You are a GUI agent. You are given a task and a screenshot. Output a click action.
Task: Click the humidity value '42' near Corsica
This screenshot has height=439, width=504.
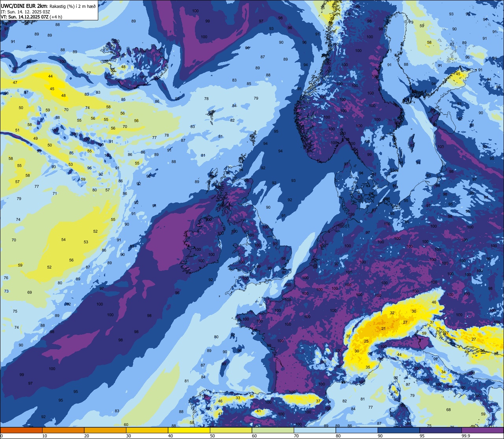click(x=396, y=392)
